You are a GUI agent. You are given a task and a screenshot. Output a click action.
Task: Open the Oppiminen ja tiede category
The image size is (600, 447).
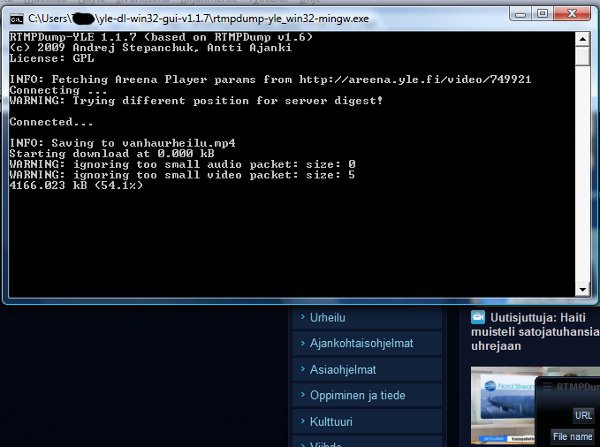[367, 395]
